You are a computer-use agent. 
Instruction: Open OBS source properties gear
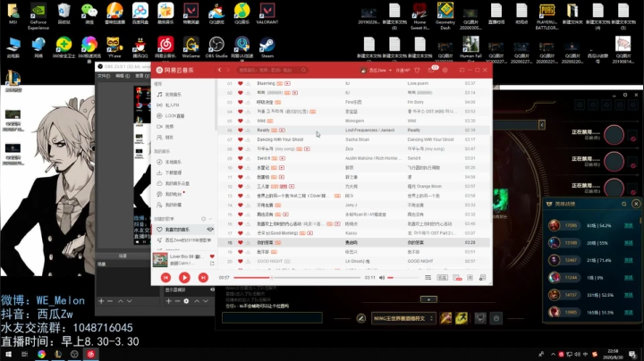[186, 301]
